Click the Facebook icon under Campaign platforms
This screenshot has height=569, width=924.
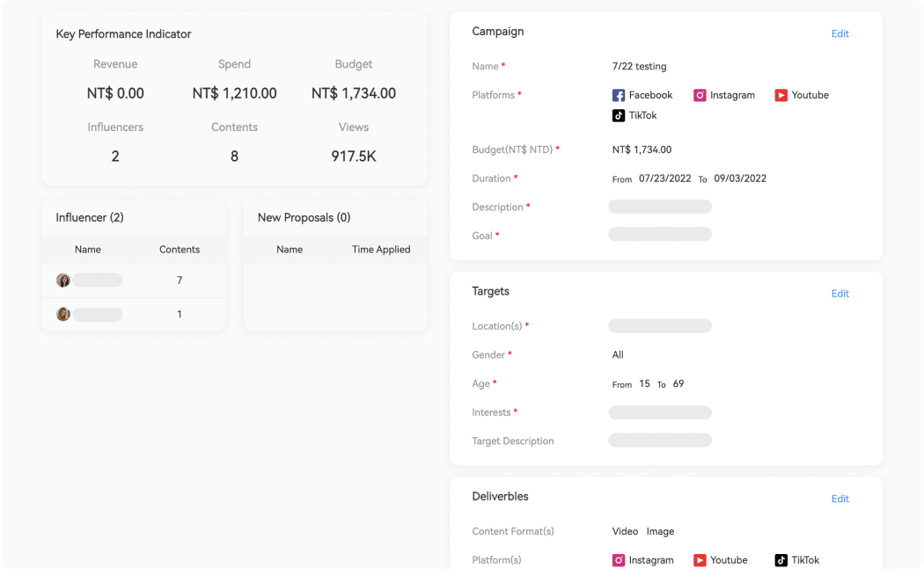coord(619,95)
